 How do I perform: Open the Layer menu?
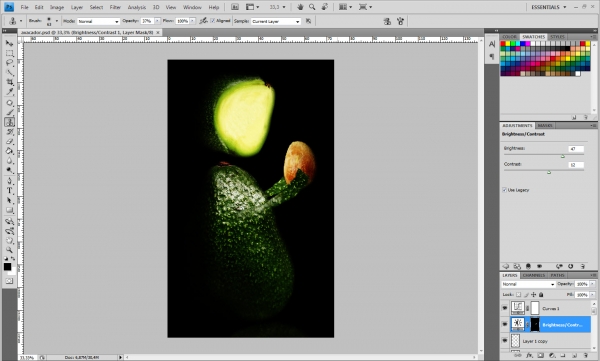coord(77,7)
